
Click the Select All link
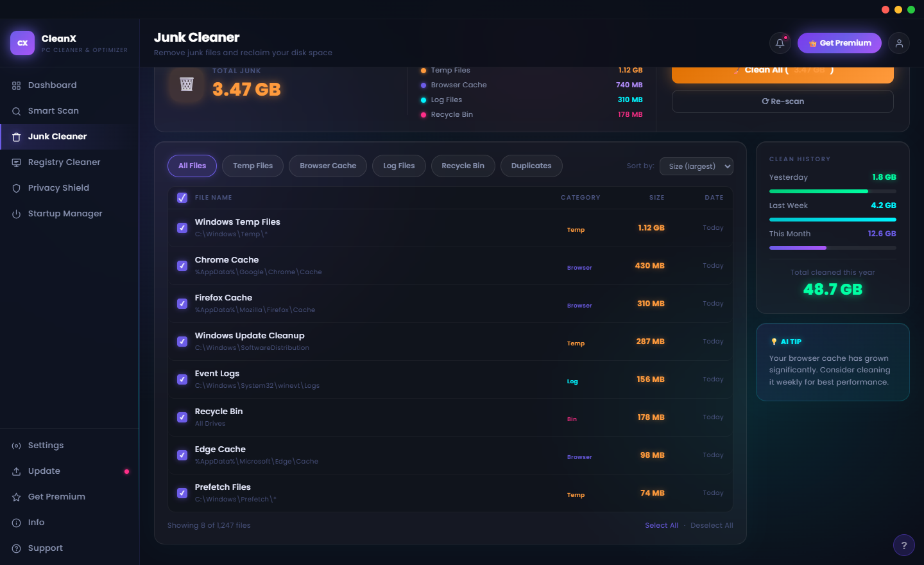(x=662, y=525)
